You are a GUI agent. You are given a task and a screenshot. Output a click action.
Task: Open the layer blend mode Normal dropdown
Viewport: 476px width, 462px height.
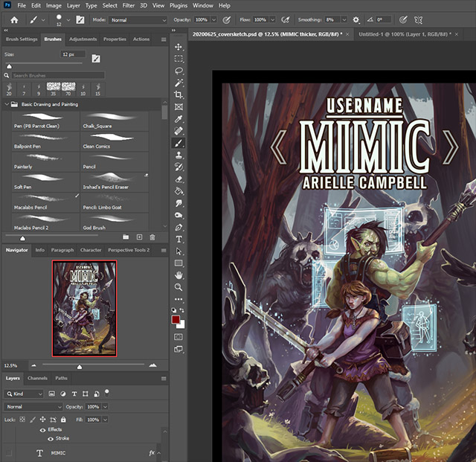tap(33, 407)
